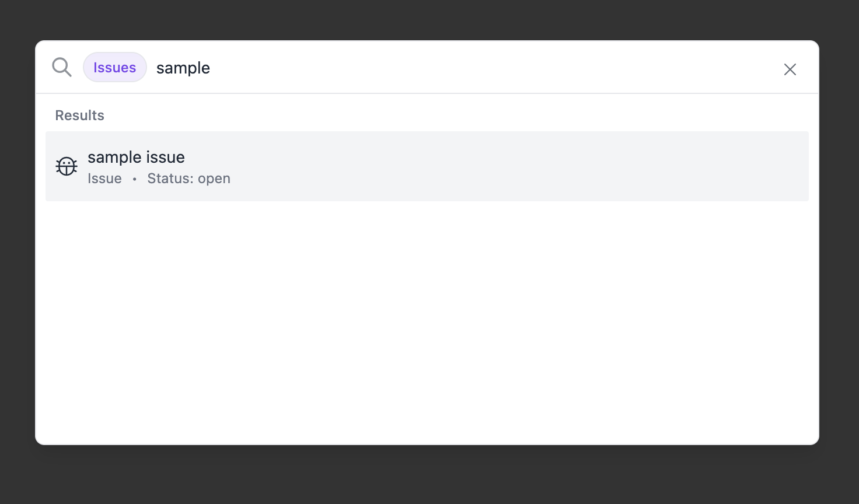Click the magnifying glass search icon
Viewport: 859px width, 504px height.
(x=61, y=67)
